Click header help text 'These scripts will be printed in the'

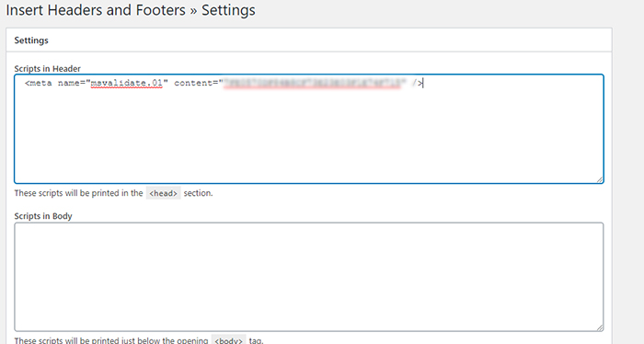[78, 193]
